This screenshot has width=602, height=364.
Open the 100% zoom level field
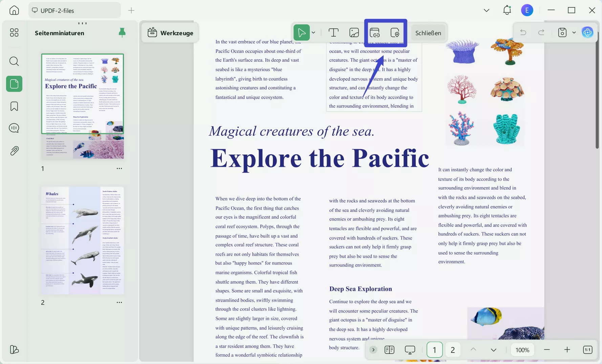pyautogui.click(x=522, y=350)
